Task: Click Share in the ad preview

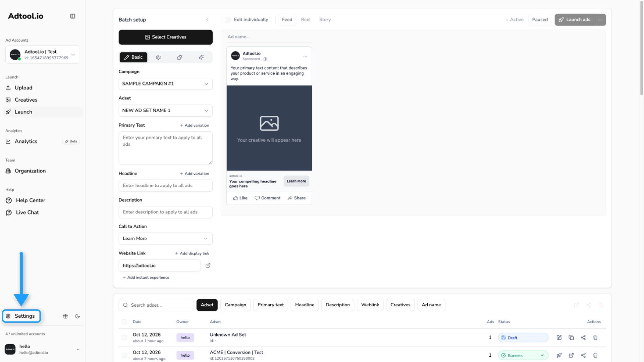Action: [297, 198]
